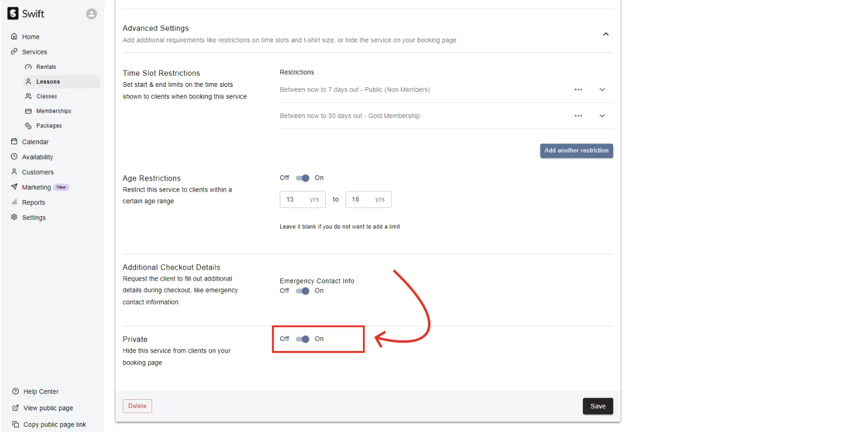The height and width of the screenshot is (432, 868).
Task: Open the Services menu item
Action: (34, 52)
